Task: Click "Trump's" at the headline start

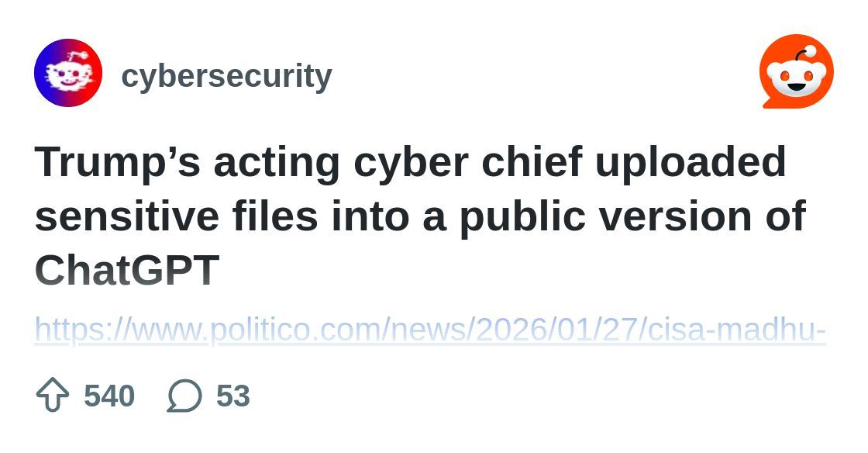Action: [x=118, y=162]
